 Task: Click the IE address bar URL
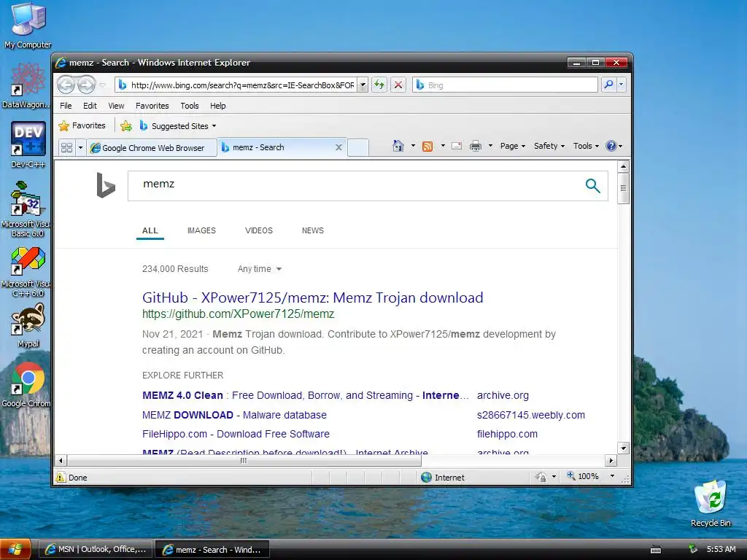[242, 85]
